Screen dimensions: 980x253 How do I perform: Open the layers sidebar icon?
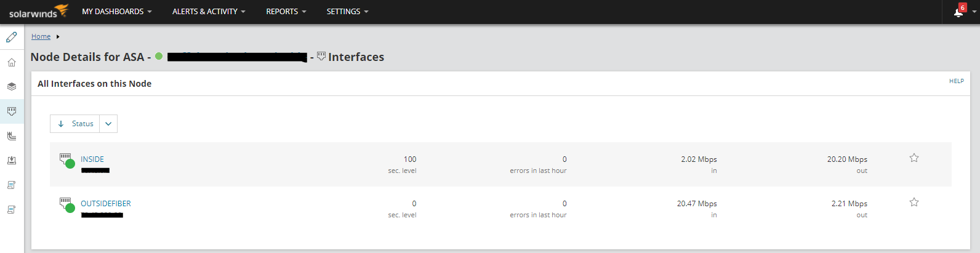click(x=12, y=87)
